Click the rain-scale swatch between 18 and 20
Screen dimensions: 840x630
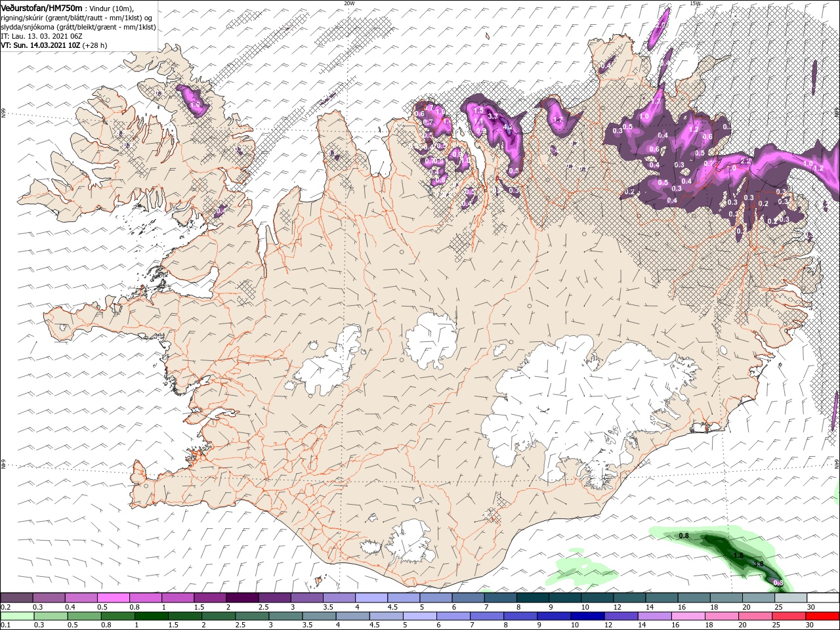[x=722, y=616]
